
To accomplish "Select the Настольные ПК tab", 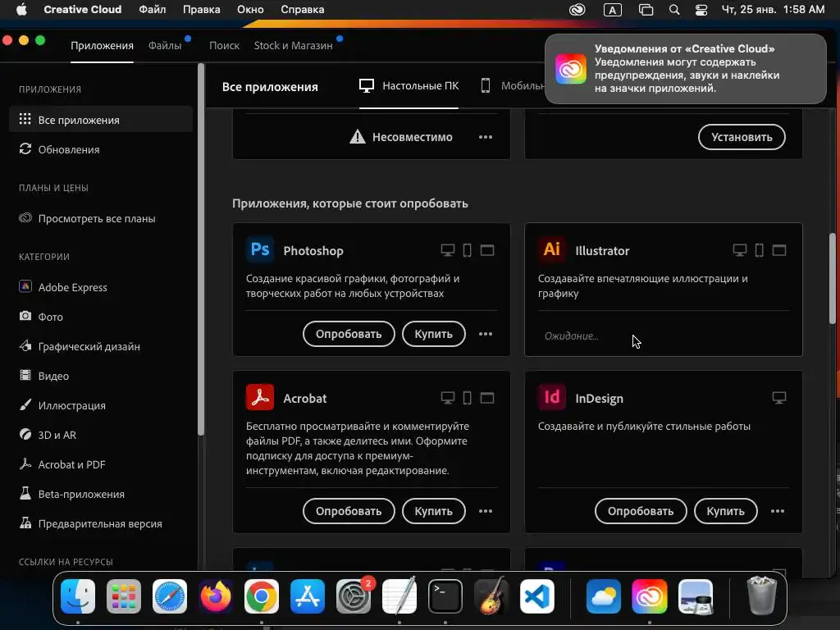I will click(409, 85).
